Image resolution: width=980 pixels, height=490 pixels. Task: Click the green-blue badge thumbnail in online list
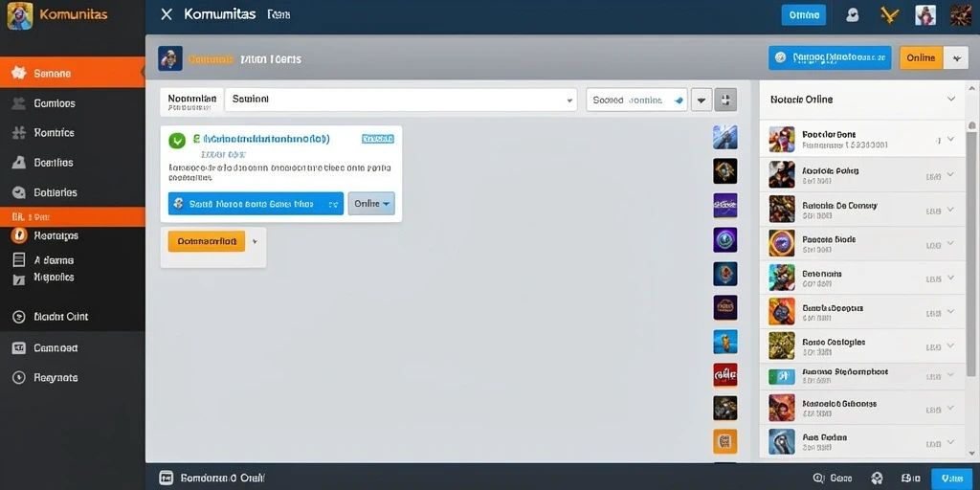tap(782, 375)
